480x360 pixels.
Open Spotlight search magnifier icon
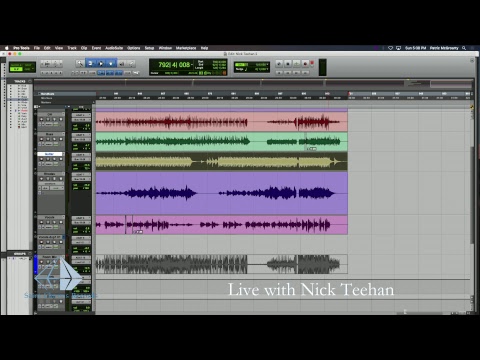pos(464,48)
